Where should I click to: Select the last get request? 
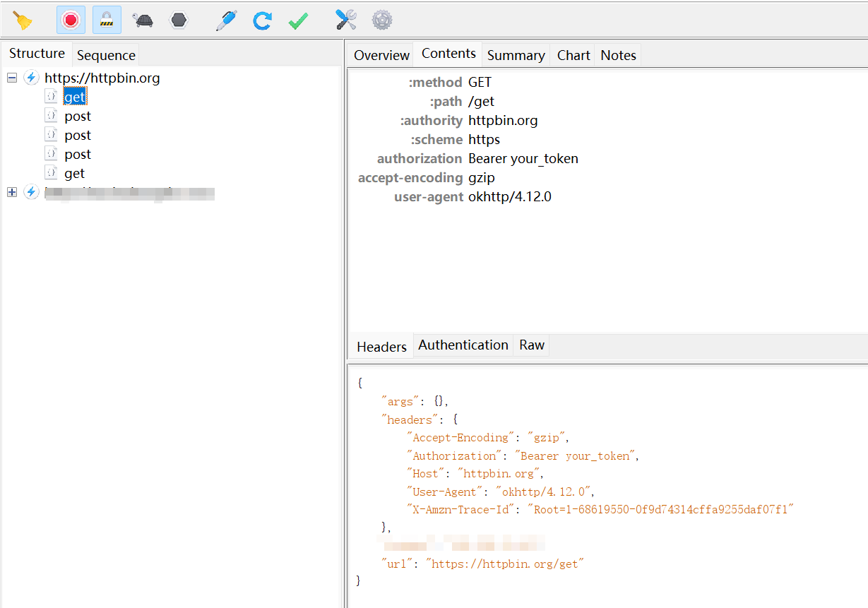coord(75,173)
